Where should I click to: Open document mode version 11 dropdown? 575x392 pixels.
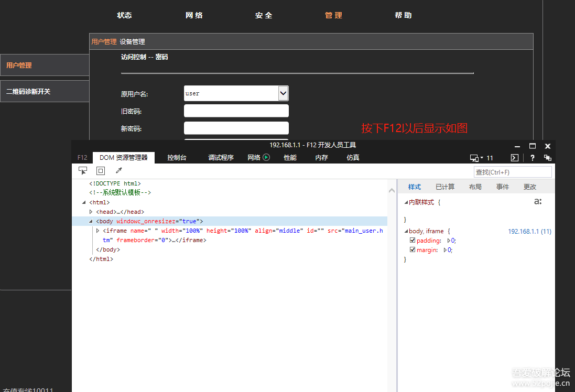(x=487, y=158)
